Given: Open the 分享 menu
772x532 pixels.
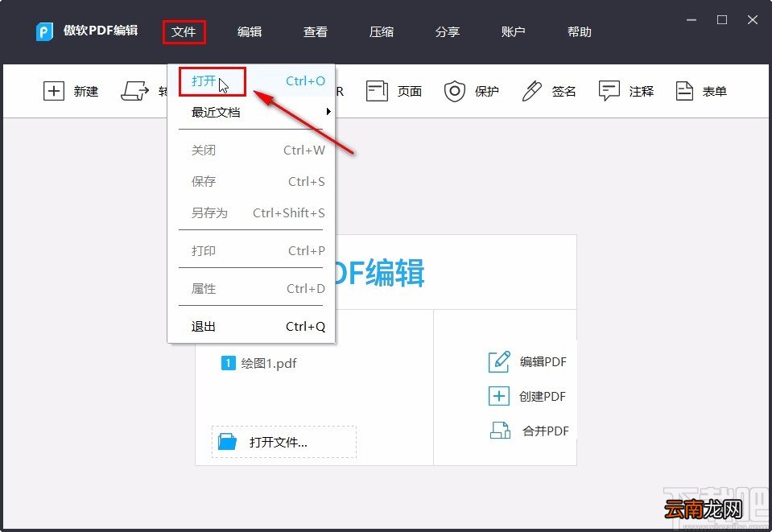Looking at the screenshot, I should coord(447,32).
